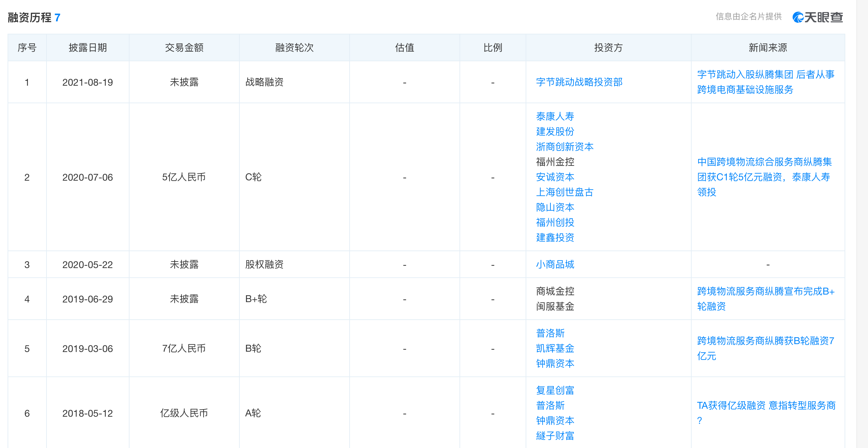The image size is (868, 448).
Task: Open investor 福州创投
Action: 555,222
